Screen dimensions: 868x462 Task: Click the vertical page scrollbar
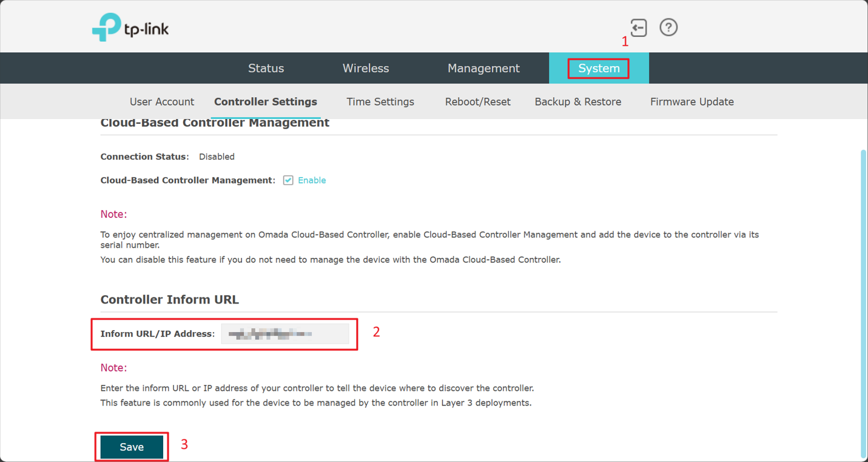click(864, 304)
